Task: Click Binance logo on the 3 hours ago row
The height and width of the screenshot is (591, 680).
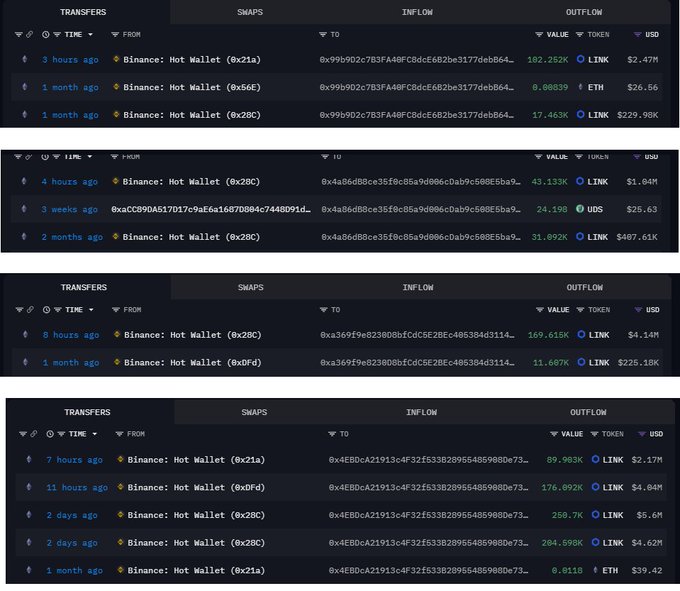Action: pyautogui.click(x=116, y=59)
